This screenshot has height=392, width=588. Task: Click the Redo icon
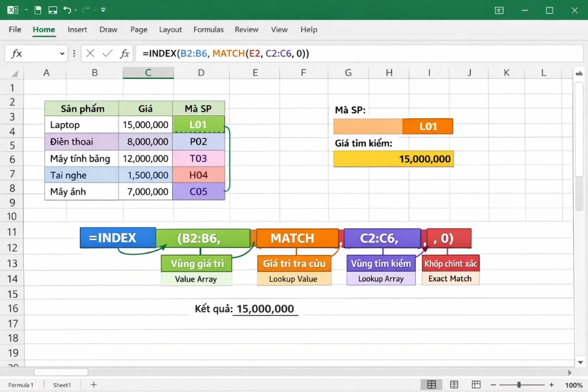pos(85,10)
